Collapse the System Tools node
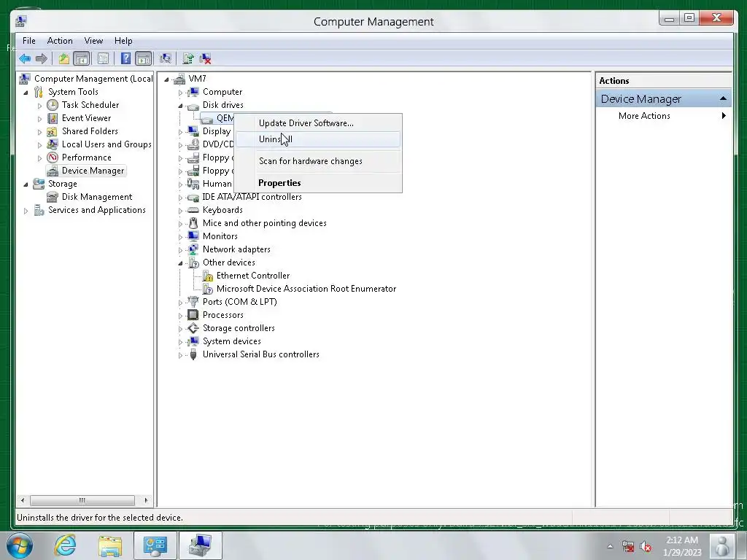Viewport: 747px width, 560px height. click(26, 93)
